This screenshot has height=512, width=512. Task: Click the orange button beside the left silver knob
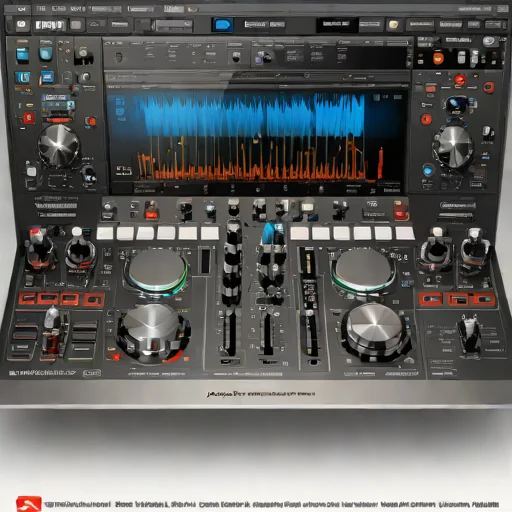tap(90, 122)
